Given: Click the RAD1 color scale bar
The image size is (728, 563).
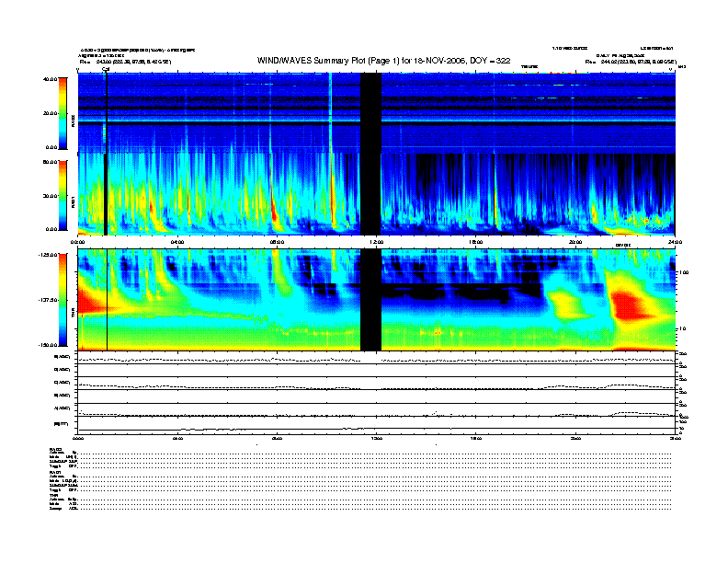Looking at the screenshot, I should [x=63, y=195].
